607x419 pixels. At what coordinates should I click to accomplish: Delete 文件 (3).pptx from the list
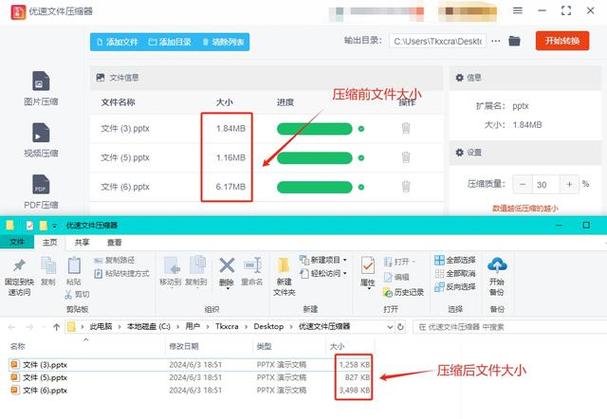[x=406, y=128]
